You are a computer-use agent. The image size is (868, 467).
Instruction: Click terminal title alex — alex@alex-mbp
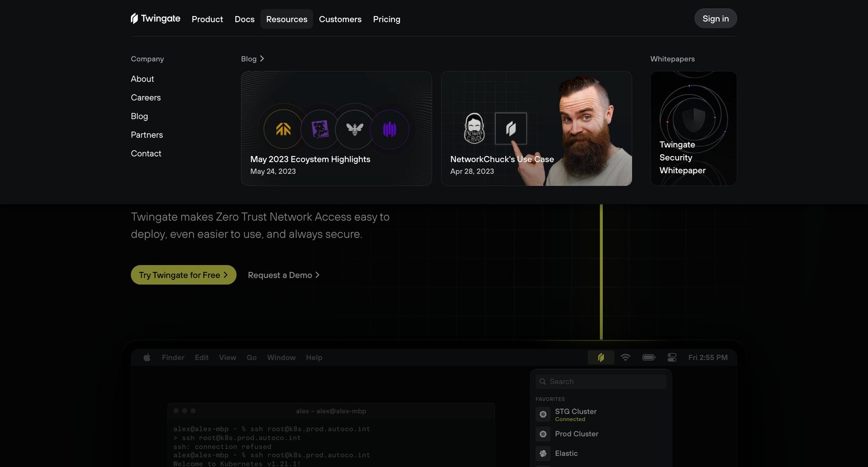click(331, 411)
